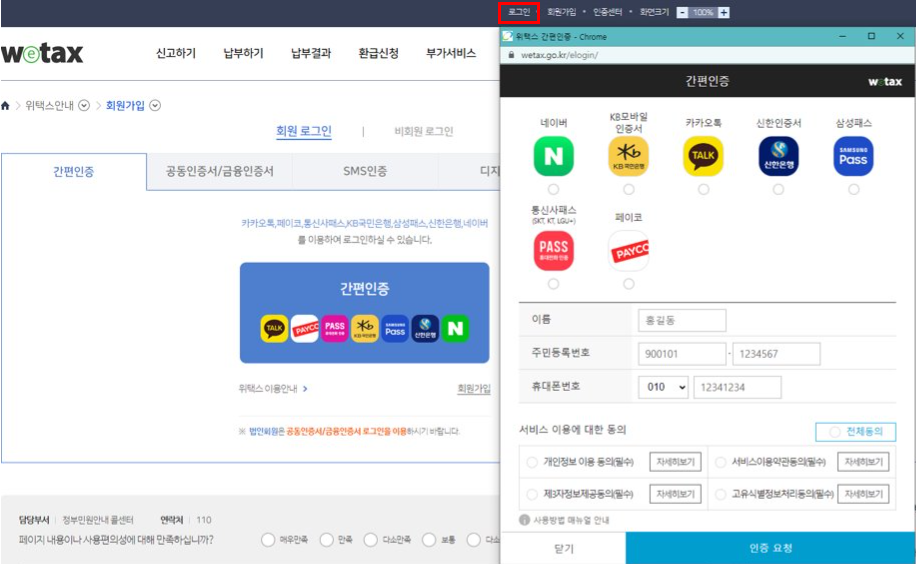
Task: Choose the radio button under 페이코
Action: 629,284
